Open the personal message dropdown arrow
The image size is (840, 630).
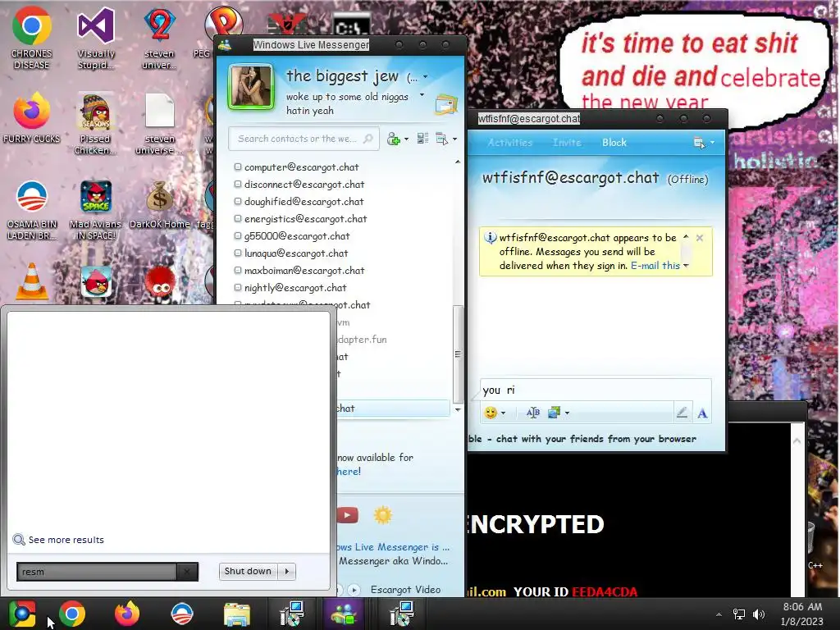tap(422, 95)
